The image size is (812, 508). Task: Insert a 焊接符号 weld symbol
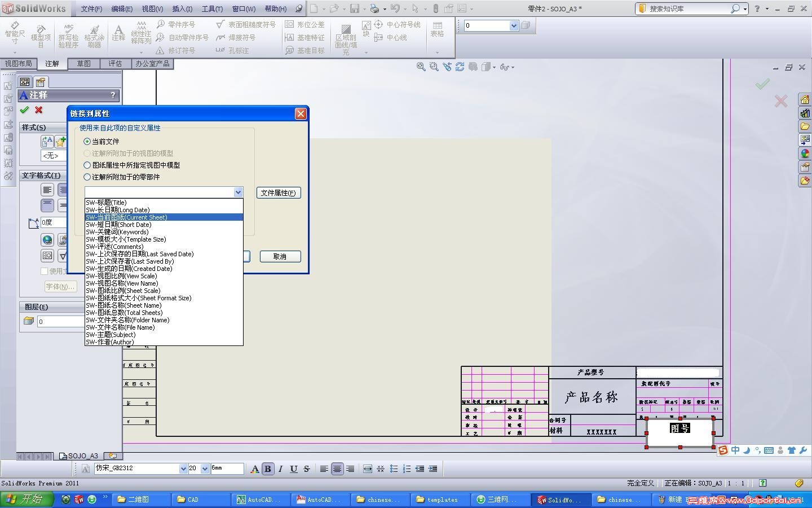pos(236,37)
